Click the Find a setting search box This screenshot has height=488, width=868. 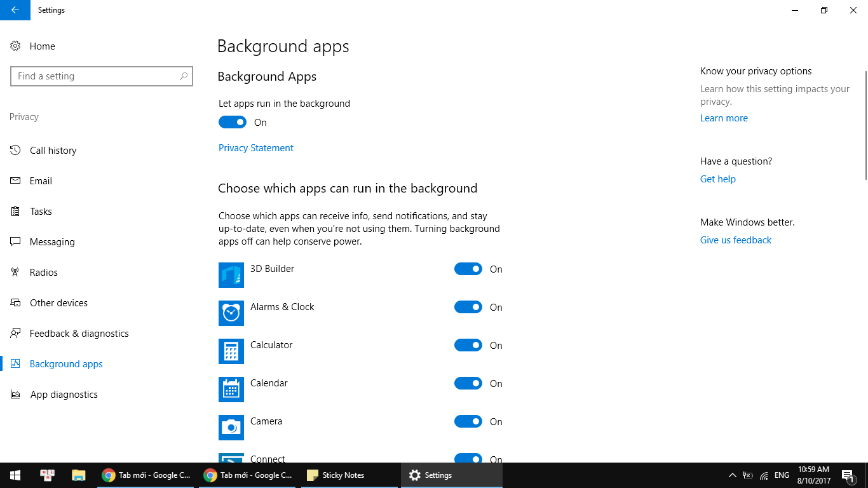[x=95, y=76]
